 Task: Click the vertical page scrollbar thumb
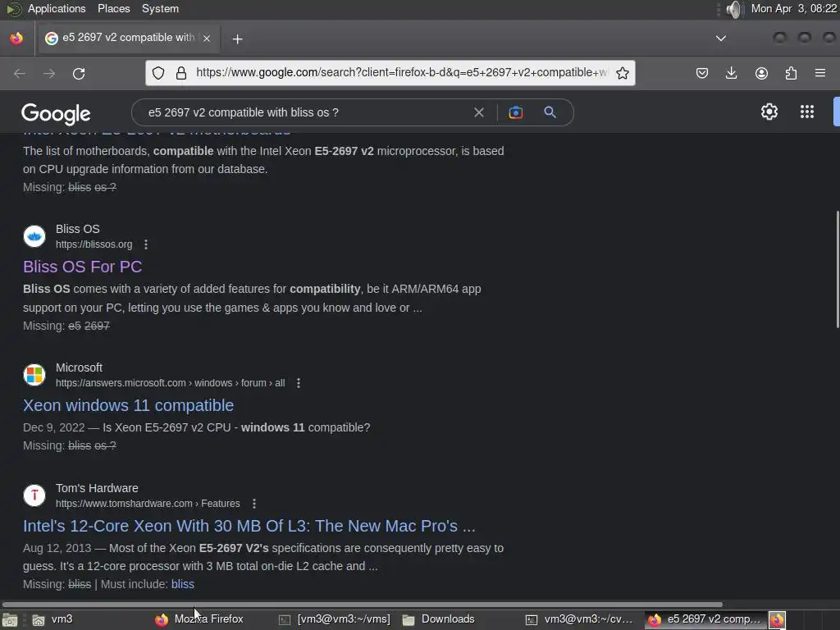(x=838, y=269)
